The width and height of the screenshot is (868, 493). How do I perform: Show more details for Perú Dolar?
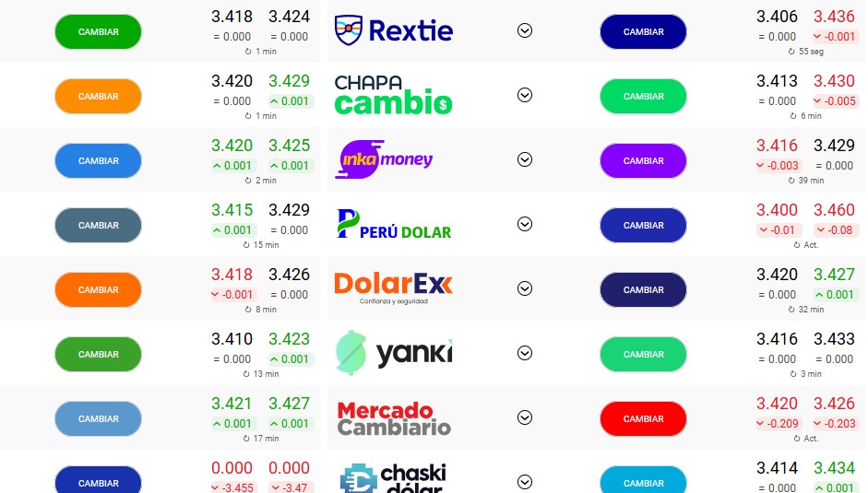coord(525,224)
